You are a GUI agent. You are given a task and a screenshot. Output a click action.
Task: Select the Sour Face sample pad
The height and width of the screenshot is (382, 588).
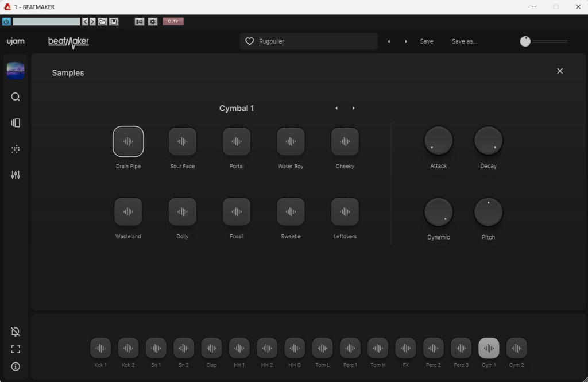point(182,141)
